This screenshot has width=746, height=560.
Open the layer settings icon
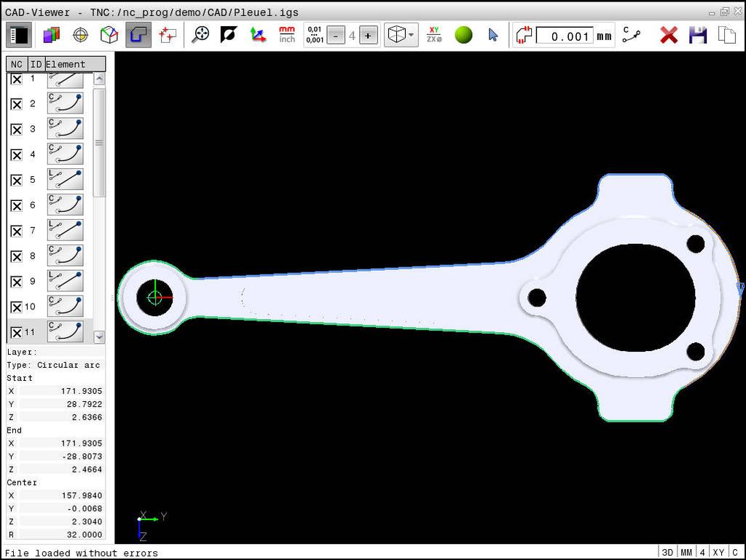pos(52,35)
